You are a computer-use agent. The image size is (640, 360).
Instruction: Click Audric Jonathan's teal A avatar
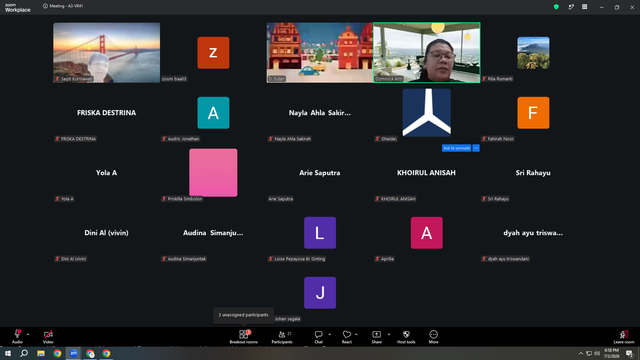point(213,113)
